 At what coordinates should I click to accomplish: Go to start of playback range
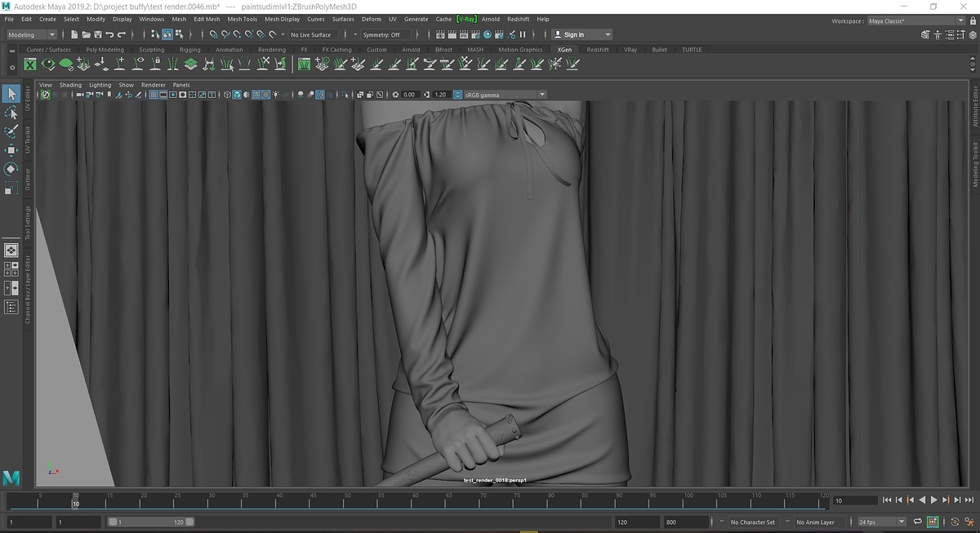pyautogui.click(x=887, y=500)
